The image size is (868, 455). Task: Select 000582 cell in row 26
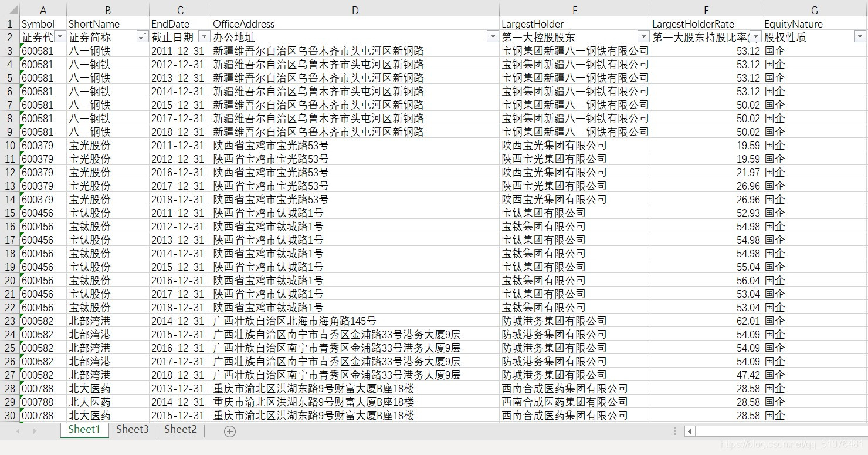[x=43, y=361]
